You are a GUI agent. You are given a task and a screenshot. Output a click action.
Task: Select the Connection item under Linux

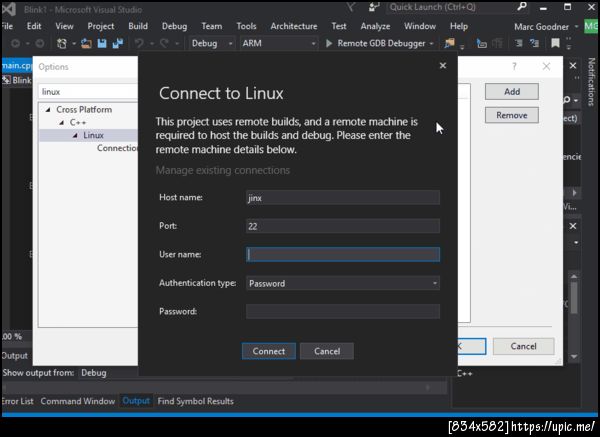coord(117,148)
